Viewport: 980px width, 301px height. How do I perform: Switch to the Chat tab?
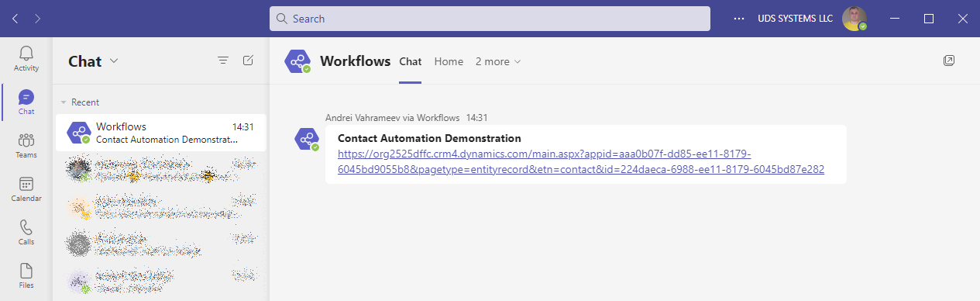coord(410,61)
